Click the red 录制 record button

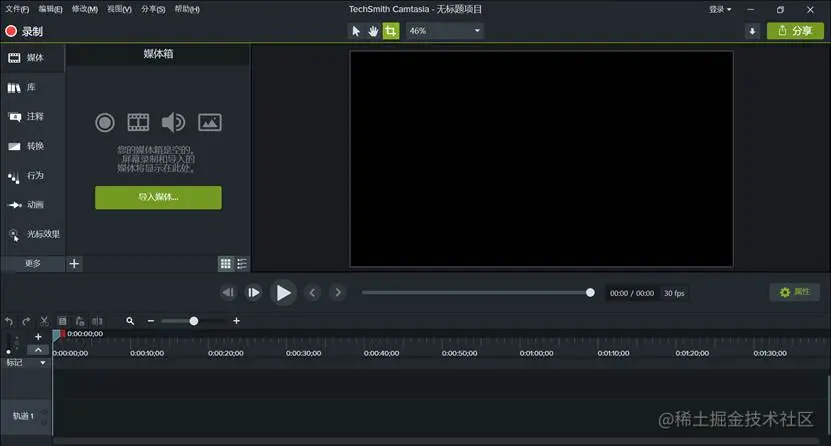coord(24,31)
